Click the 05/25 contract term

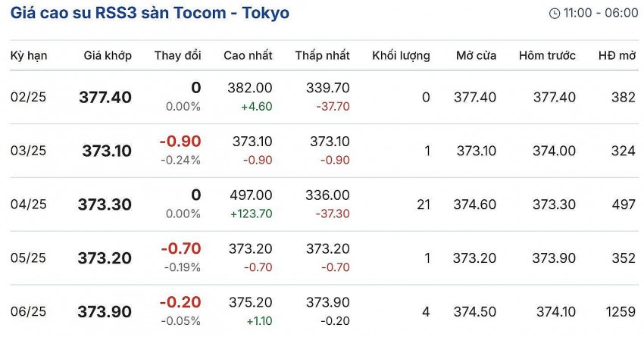(x=29, y=258)
